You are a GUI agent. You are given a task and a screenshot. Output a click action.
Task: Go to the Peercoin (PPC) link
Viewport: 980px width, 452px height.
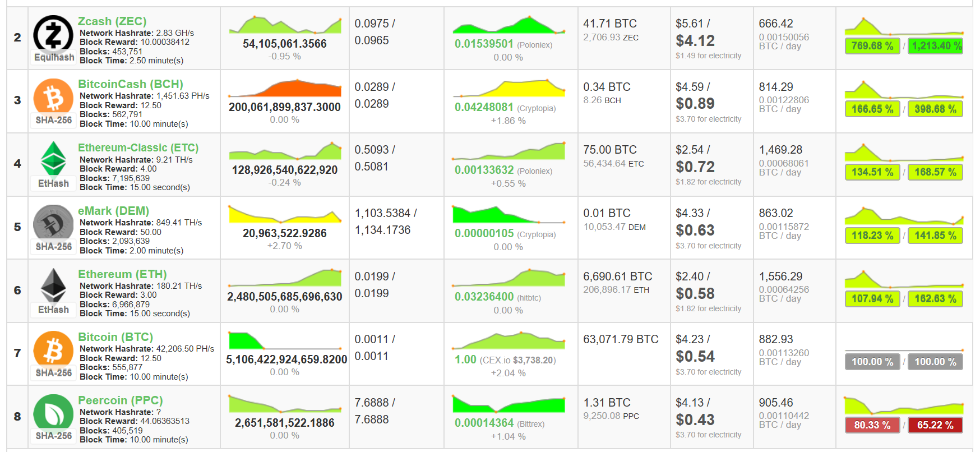click(120, 400)
